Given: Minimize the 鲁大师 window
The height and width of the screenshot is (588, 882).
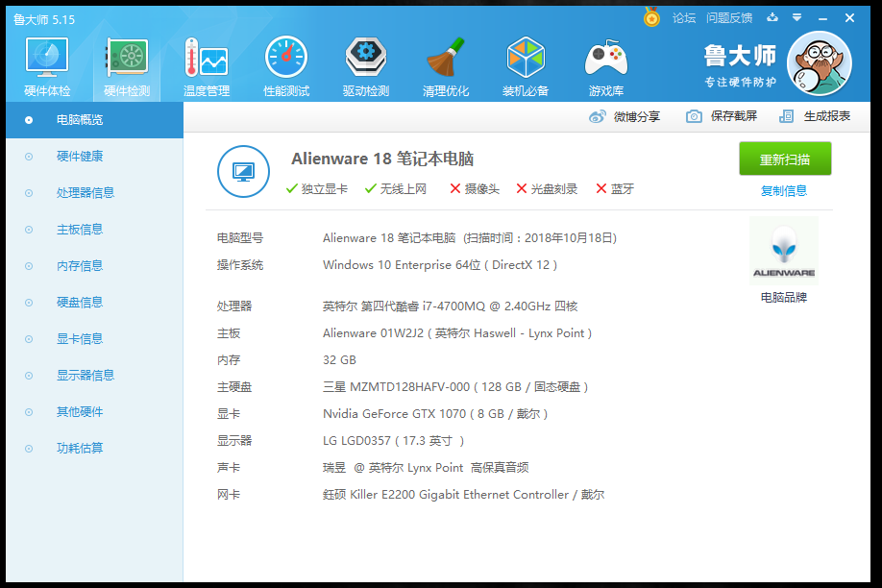Looking at the screenshot, I should (x=823, y=18).
